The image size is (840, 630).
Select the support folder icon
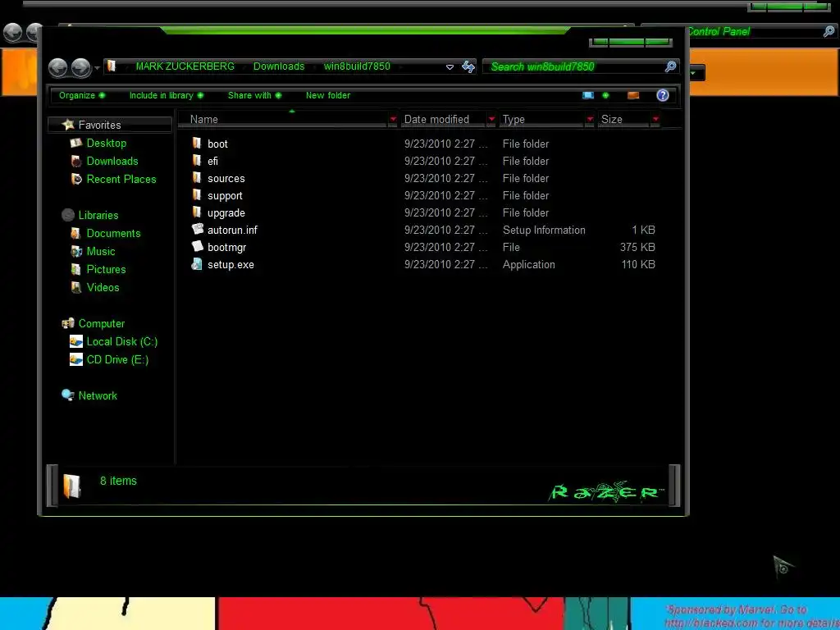coord(197,195)
